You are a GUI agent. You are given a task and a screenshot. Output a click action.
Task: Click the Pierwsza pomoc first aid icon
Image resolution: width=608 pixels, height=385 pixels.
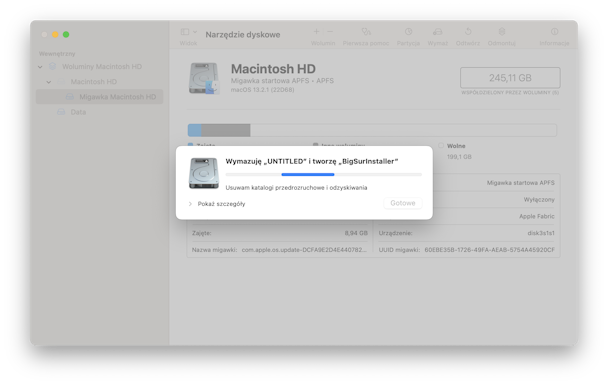coord(366,32)
